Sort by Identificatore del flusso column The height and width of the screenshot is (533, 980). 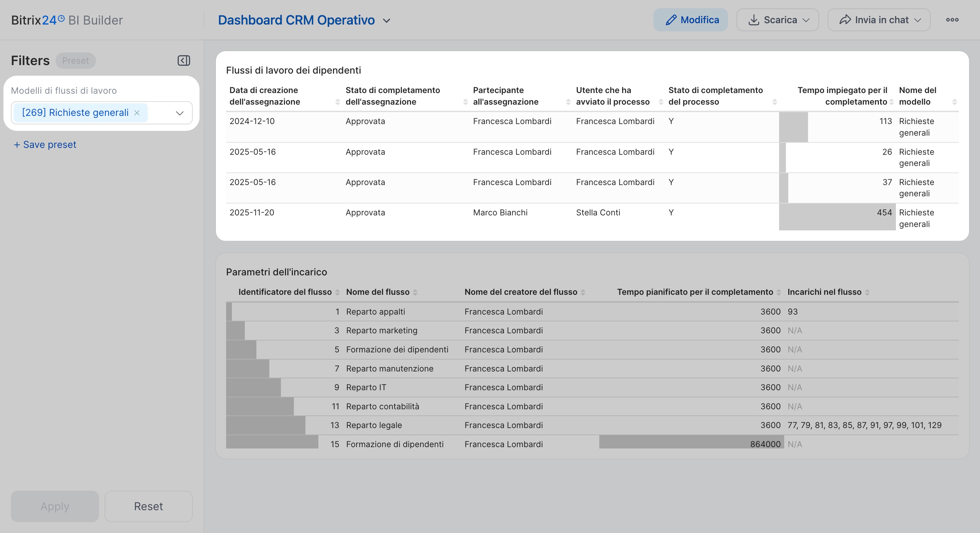337,292
